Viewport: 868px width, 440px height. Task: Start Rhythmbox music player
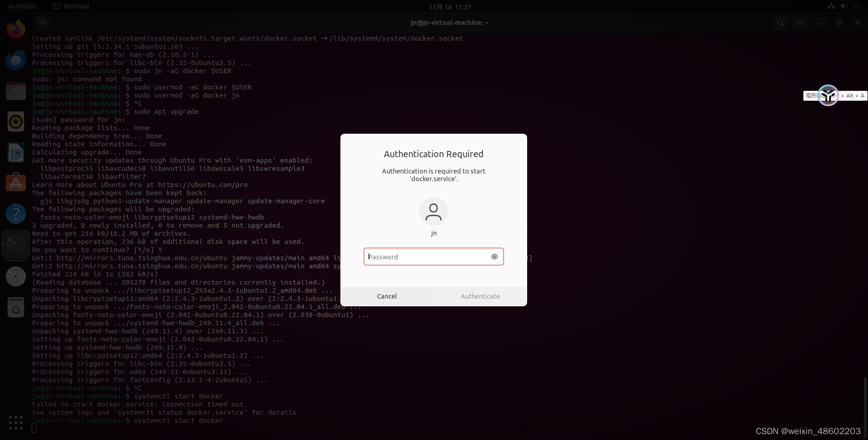(15, 122)
